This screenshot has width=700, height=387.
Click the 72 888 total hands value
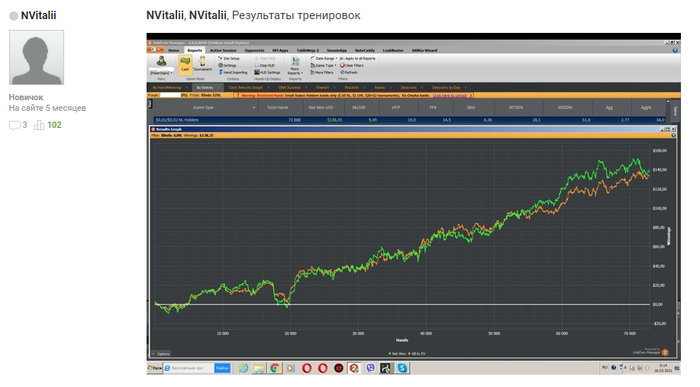294,120
